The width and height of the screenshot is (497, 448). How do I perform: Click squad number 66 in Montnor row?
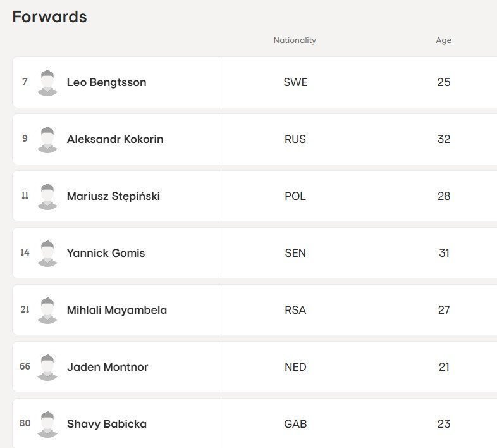(x=25, y=366)
